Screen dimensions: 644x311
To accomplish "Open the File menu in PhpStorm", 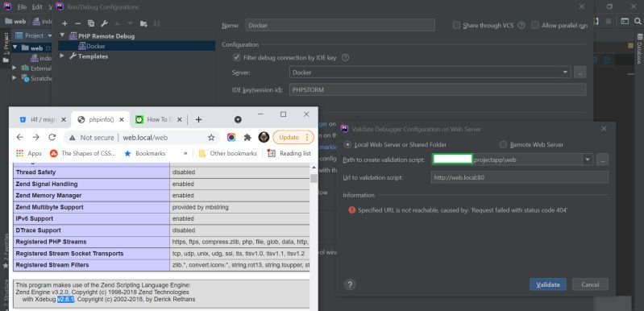I will [x=23, y=7].
